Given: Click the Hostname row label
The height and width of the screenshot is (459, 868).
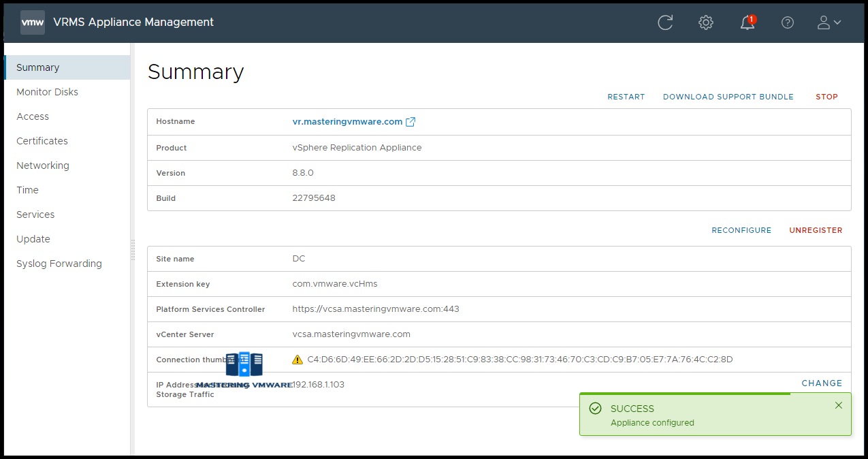Looking at the screenshot, I should (176, 121).
